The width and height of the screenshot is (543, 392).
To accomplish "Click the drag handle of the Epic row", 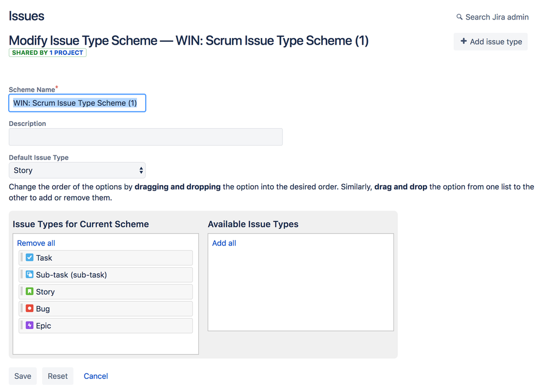I will 22,325.
